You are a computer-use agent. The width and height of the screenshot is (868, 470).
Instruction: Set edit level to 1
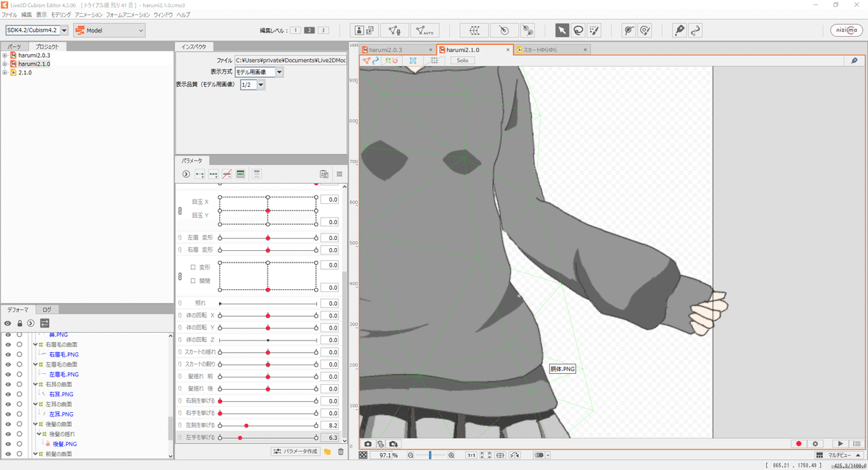click(x=295, y=30)
